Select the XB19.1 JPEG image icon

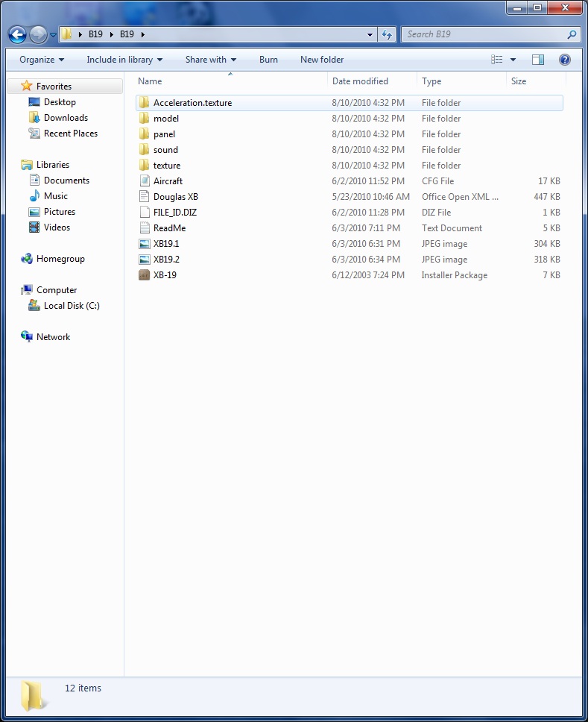[145, 244]
